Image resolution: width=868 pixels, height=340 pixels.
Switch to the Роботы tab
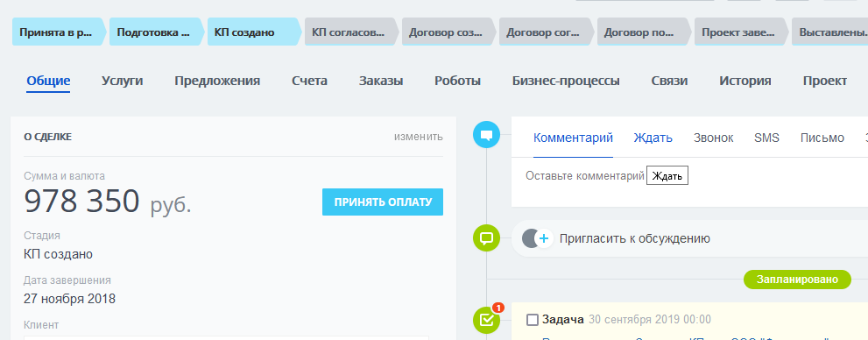(x=458, y=81)
